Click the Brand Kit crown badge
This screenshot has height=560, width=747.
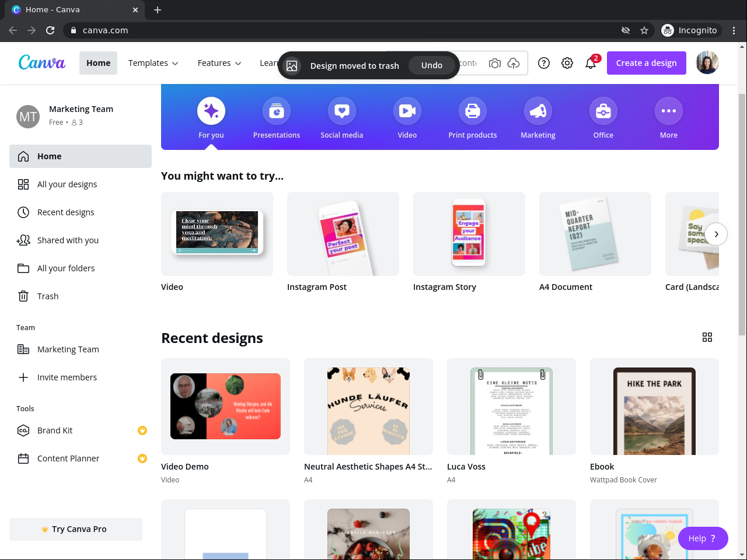coord(142,430)
